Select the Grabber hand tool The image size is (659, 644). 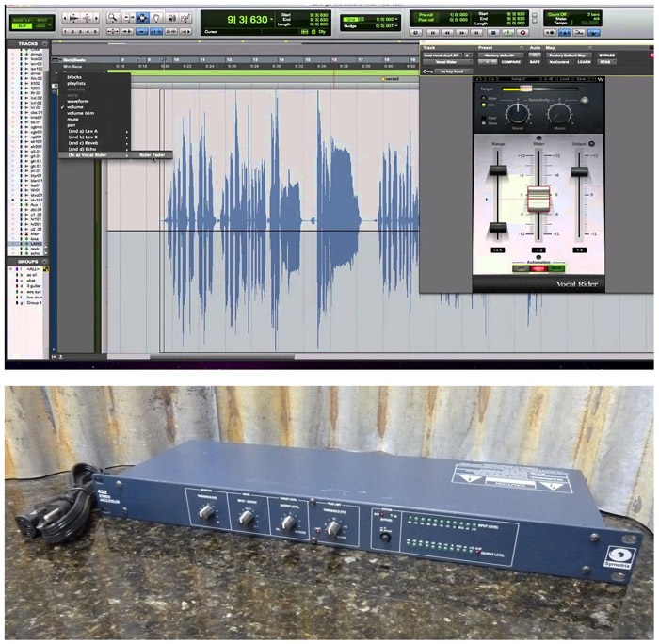click(144, 17)
